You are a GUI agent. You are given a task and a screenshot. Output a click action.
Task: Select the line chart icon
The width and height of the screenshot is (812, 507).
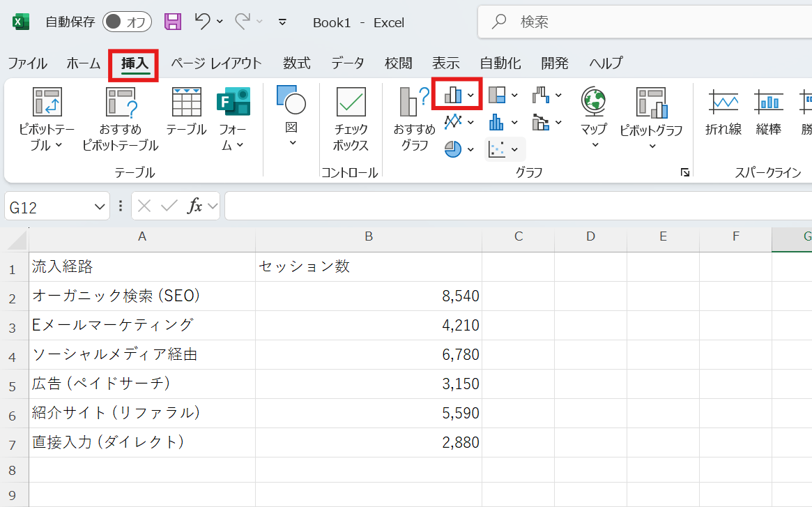(x=452, y=121)
